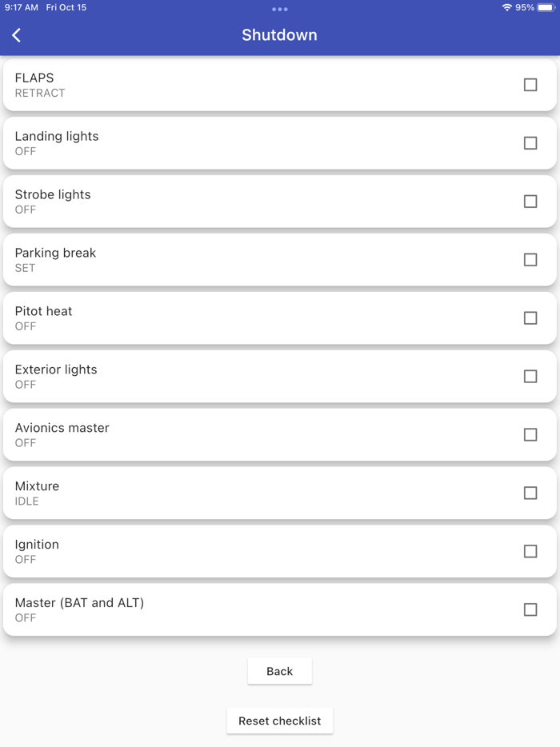
Task: Tap the clock in status bar
Action: pyautogui.click(x=22, y=7)
